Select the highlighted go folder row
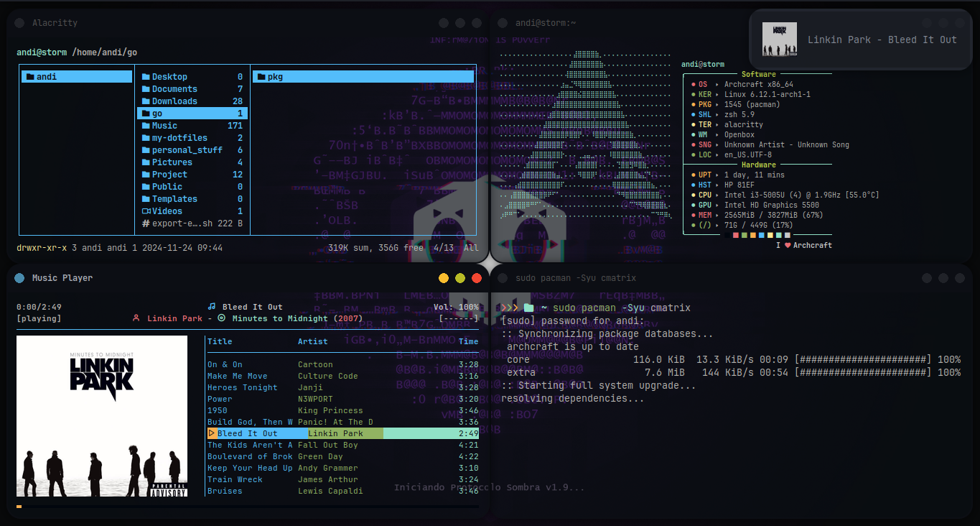980x526 pixels. (192, 114)
